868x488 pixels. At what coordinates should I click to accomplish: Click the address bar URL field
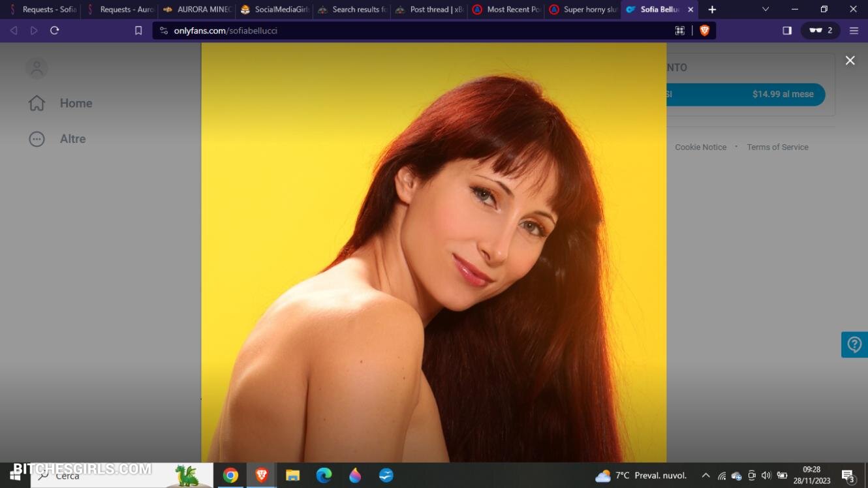[x=418, y=31]
